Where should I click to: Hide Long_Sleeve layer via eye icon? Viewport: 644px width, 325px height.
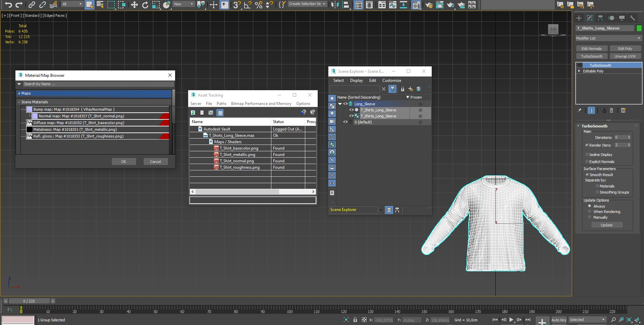point(345,104)
